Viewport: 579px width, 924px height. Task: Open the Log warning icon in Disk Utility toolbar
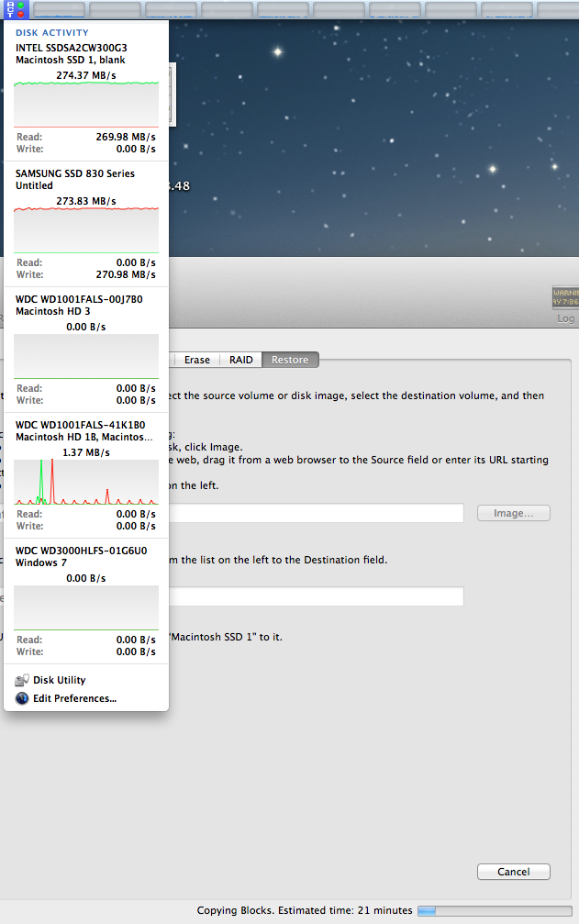(x=565, y=296)
